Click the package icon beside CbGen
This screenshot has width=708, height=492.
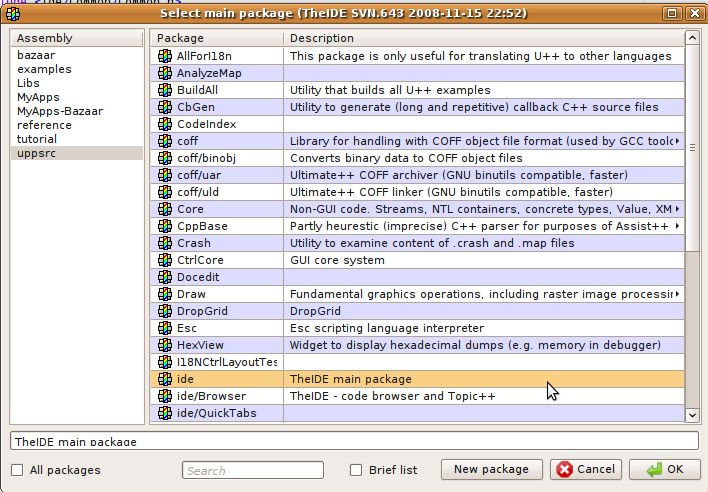click(x=165, y=107)
